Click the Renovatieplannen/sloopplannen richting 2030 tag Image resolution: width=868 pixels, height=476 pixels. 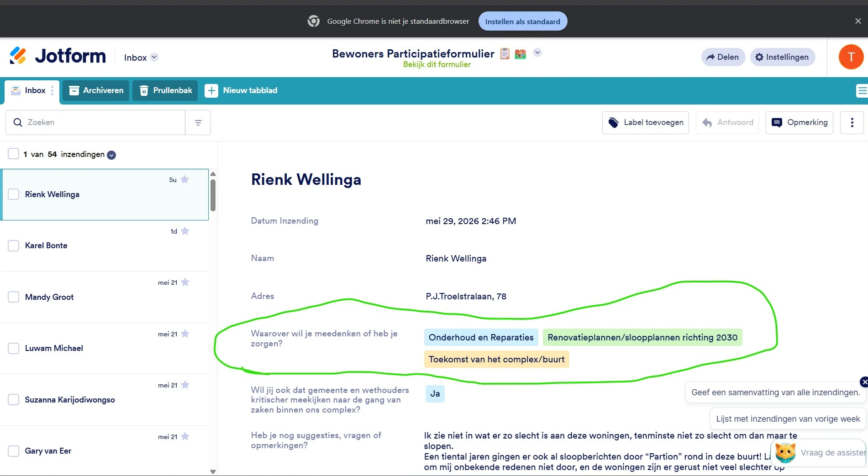tap(642, 337)
